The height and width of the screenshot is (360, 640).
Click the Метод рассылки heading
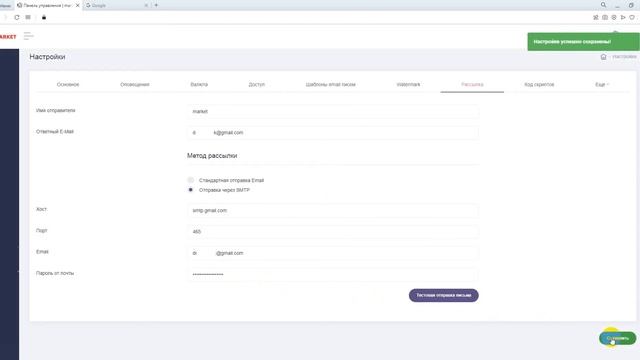(212, 156)
